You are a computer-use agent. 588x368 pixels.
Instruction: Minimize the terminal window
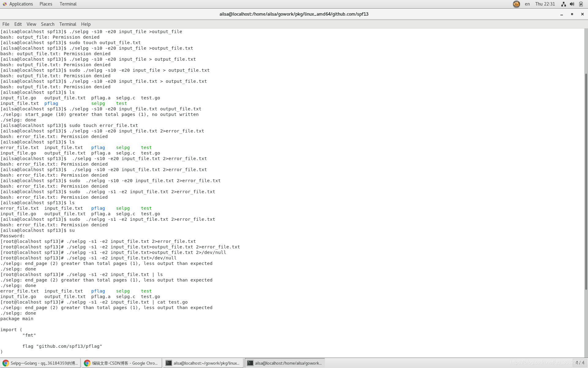pos(562,14)
